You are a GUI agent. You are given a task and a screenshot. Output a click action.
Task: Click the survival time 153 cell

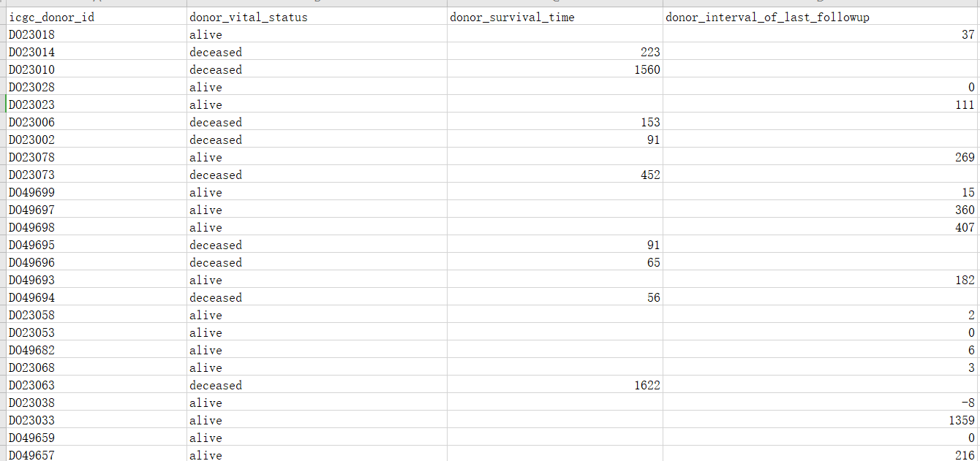click(x=555, y=122)
